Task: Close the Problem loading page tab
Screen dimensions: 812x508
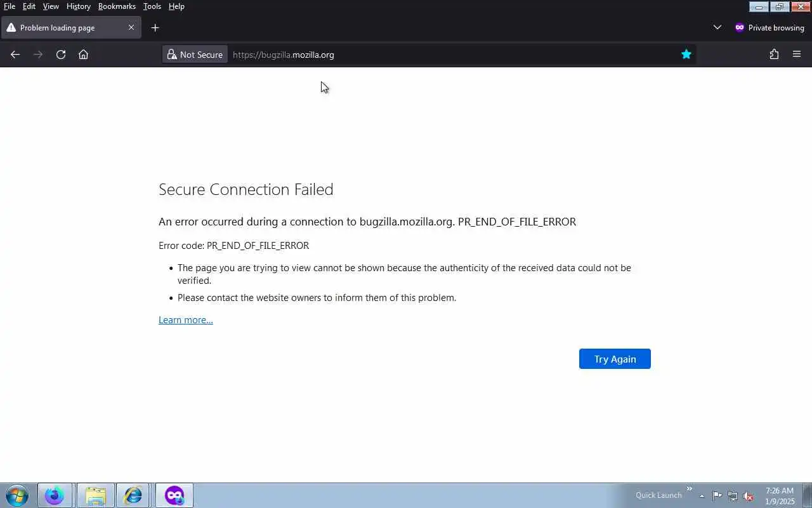Action: point(131,28)
